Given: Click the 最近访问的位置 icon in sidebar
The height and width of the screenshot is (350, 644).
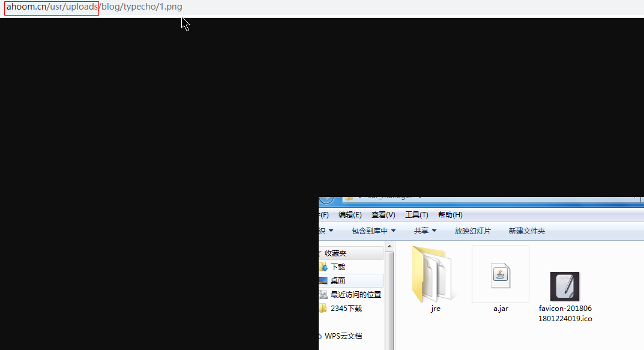Looking at the screenshot, I should 324,295.
